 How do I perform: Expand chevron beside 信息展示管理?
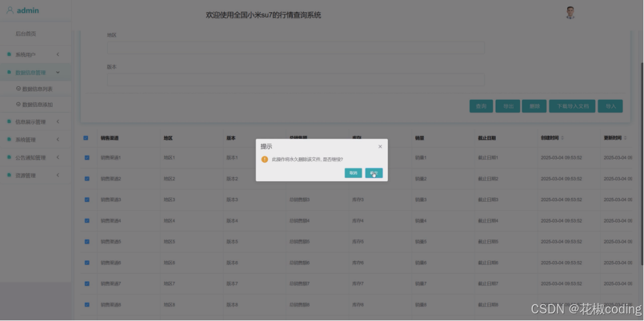pyautogui.click(x=58, y=121)
